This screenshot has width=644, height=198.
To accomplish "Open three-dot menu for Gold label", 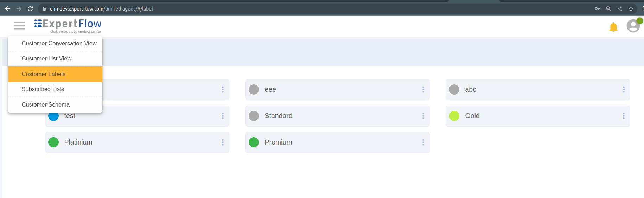I will [x=624, y=116].
